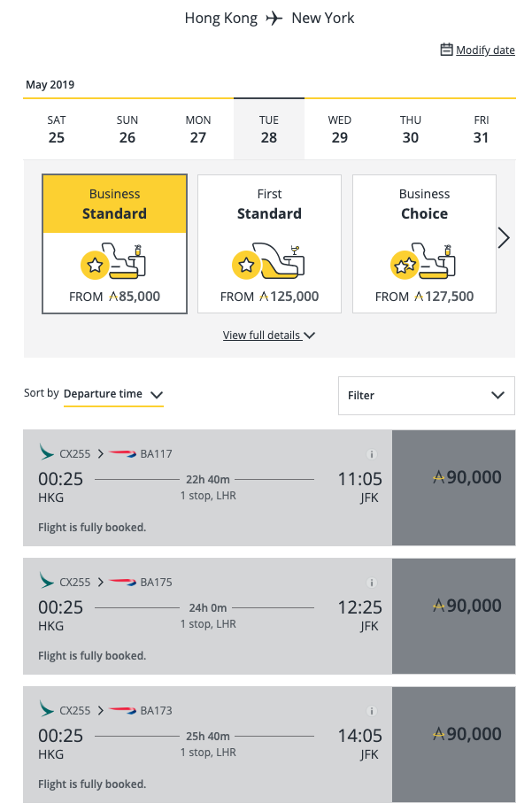Viewport: 532px width, 811px height.
Task: Click next arrow to show more fare classes
Action: click(x=504, y=238)
